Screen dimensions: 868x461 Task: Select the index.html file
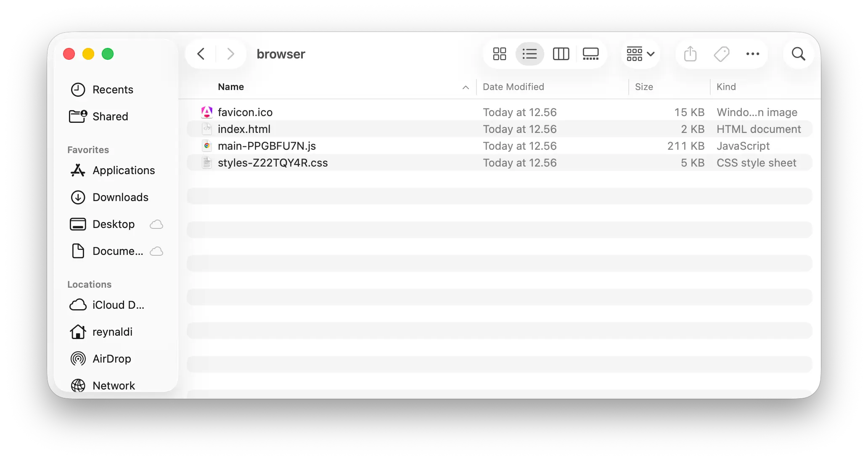244,129
